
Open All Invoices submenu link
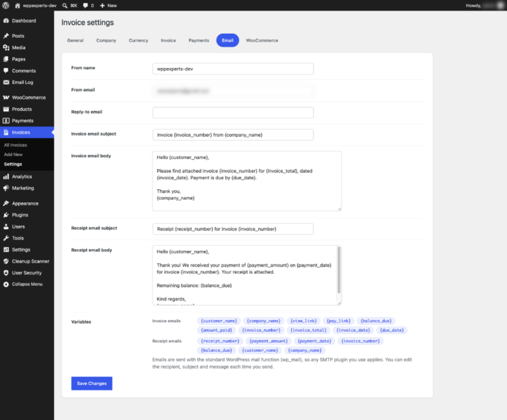click(16, 145)
